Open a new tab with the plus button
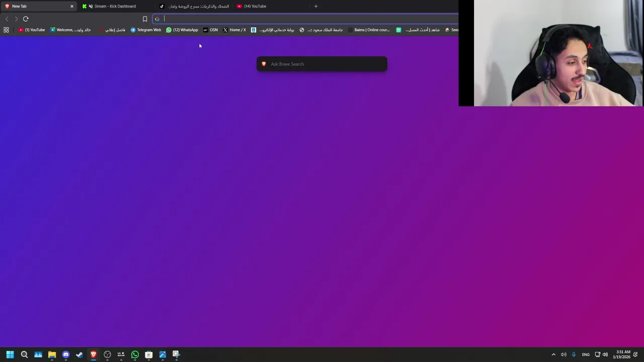 (x=316, y=7)
